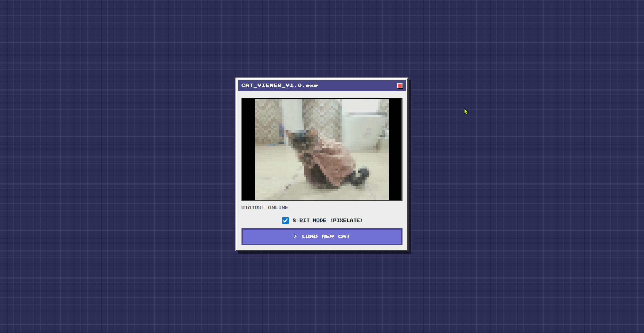Click the STATUS: ONLINE label

tap(265, 207)
